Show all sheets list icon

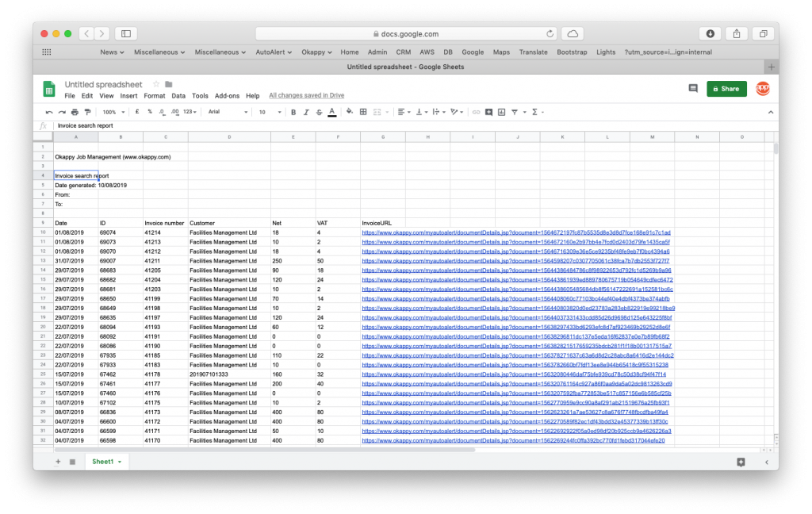[72, 462]
